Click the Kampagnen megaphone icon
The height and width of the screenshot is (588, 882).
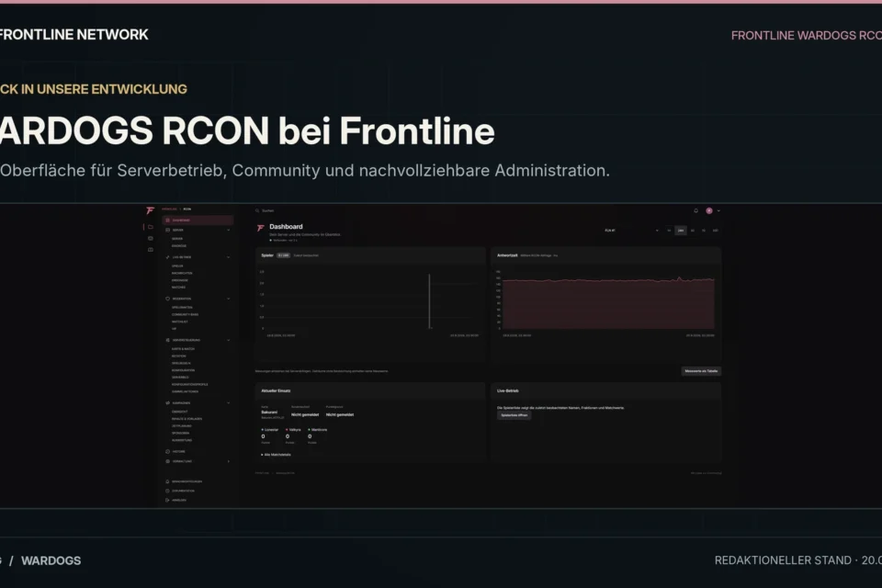167,403
